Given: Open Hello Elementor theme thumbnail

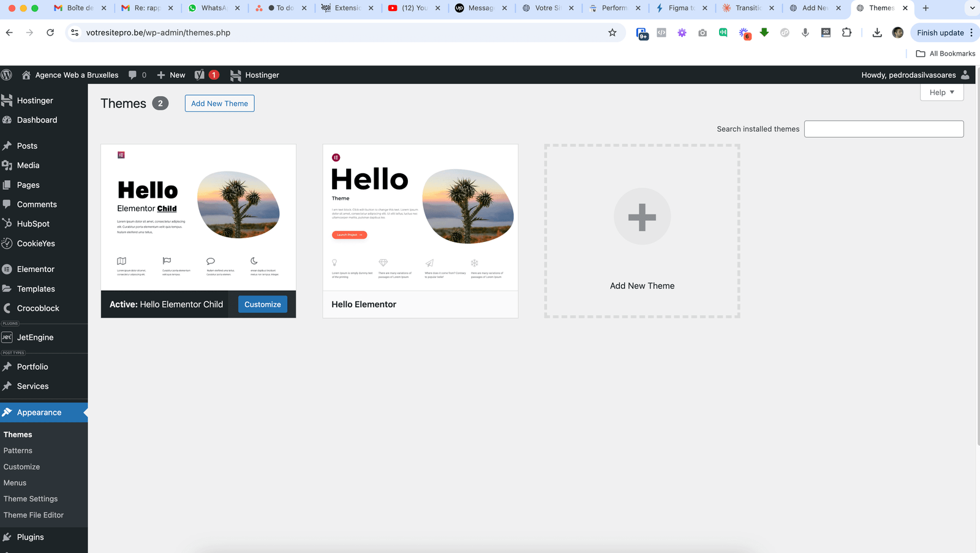Looking at the screenshot, I should [420, 217].
